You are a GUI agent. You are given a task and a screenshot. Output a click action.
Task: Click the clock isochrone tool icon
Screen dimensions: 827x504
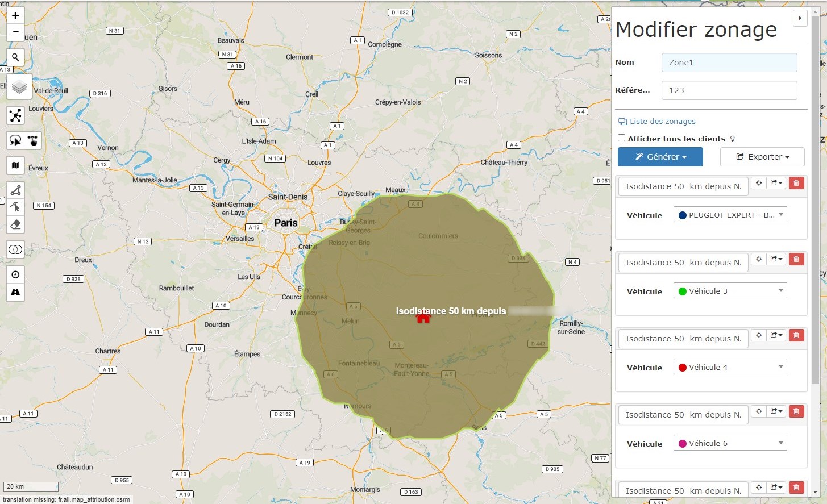coord(15,274)
